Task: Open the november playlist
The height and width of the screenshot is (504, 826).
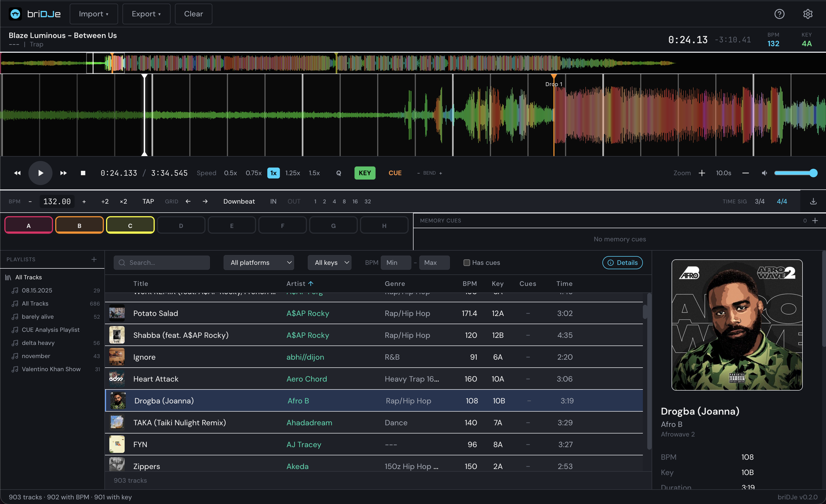Action: (36, 356)
